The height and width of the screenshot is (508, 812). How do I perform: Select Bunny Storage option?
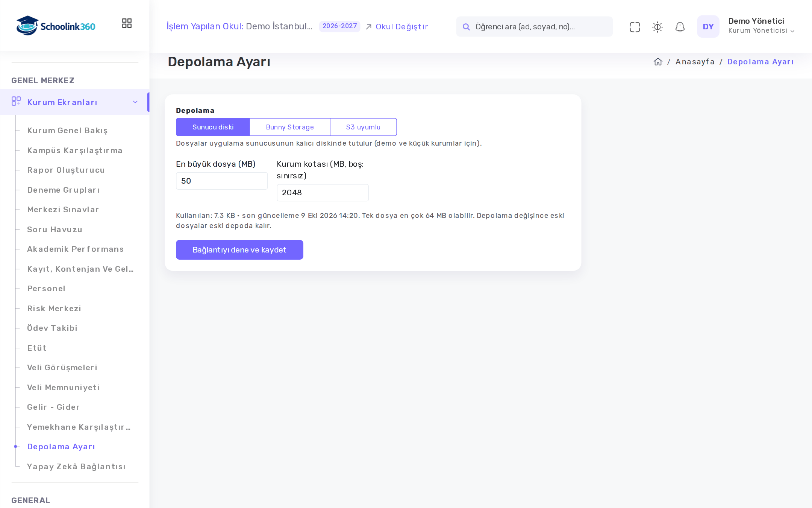(290, 127)
